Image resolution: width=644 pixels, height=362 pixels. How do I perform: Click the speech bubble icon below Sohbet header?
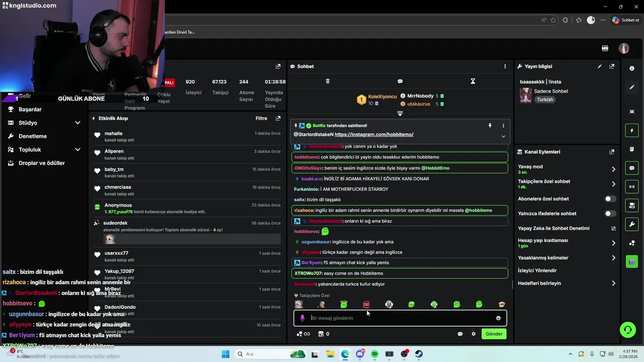pyautogui.click(x=400, y=81)
